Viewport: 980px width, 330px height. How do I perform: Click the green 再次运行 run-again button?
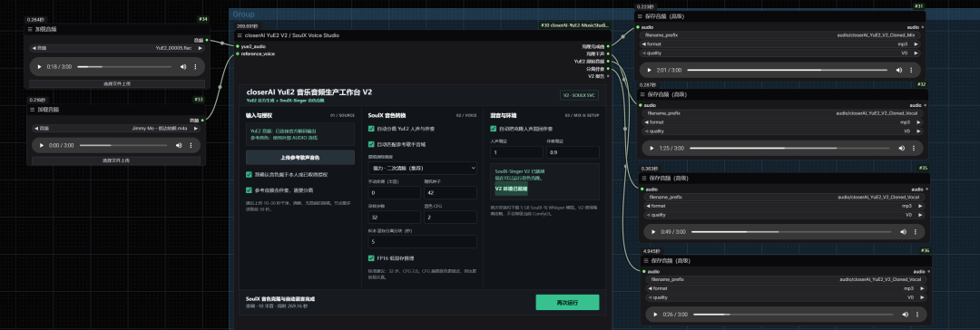tap(567, 303)
